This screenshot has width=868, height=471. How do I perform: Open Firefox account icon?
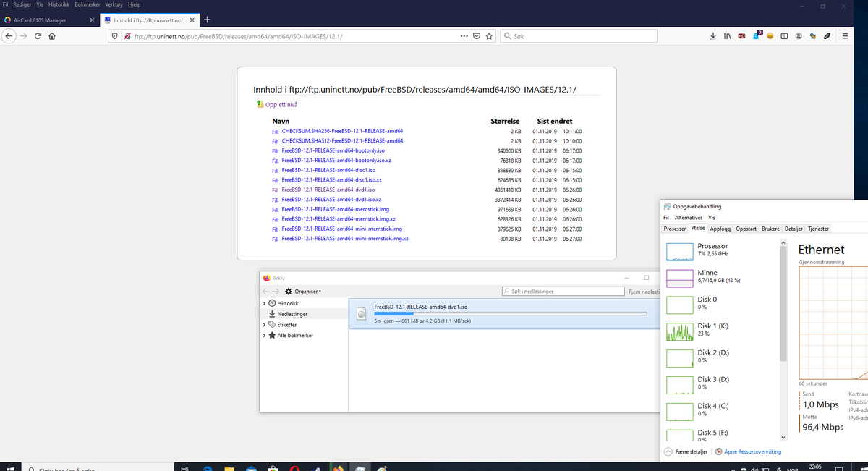click(799, 35)
